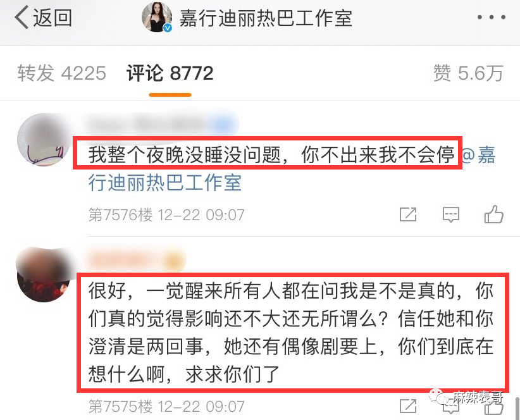Screen dimensions: 520x420
Task: Select the 评论 8772 tab
Action: pyautogui.click(x=170, y=73)
